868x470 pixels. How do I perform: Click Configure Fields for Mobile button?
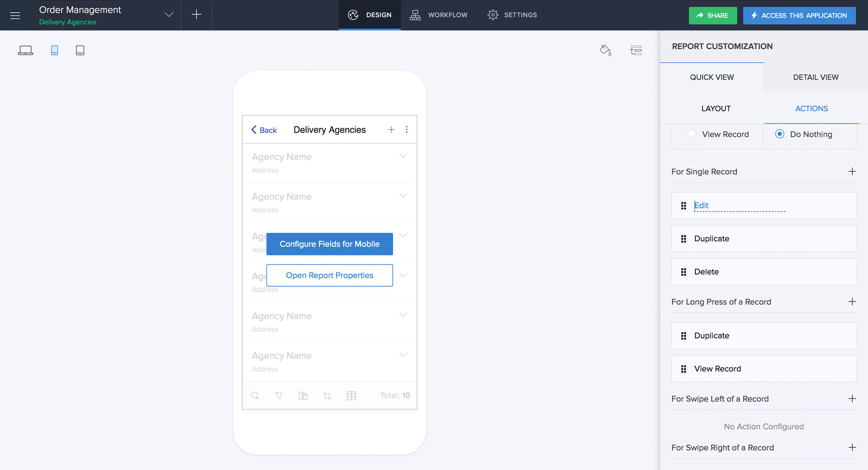click(x=329, y=244)
